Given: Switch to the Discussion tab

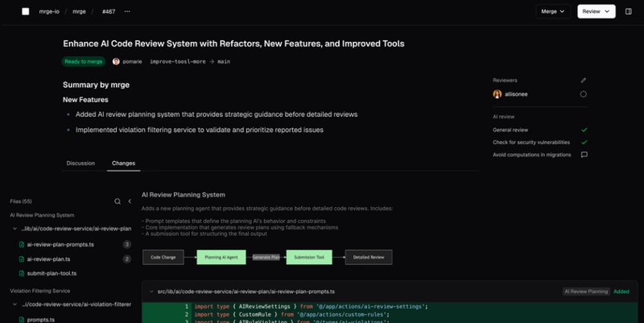Looking at the screenshot, I should [x=80, y=164].
